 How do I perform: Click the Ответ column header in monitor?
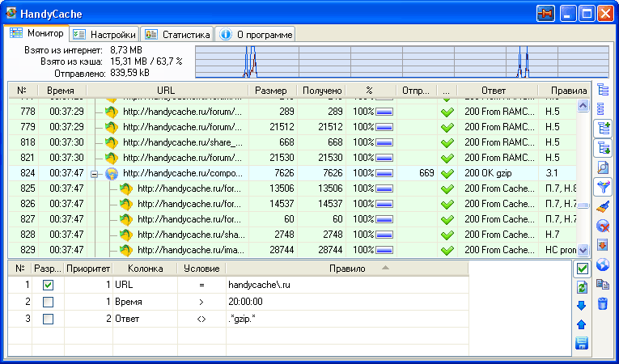[498, 91]
